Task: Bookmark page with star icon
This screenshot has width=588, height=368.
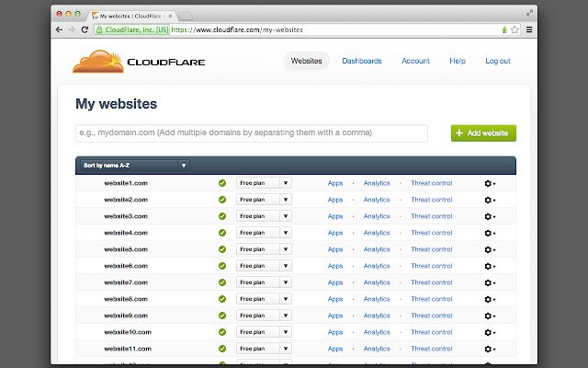Action: pyautogui.click(x=514, y=29)
